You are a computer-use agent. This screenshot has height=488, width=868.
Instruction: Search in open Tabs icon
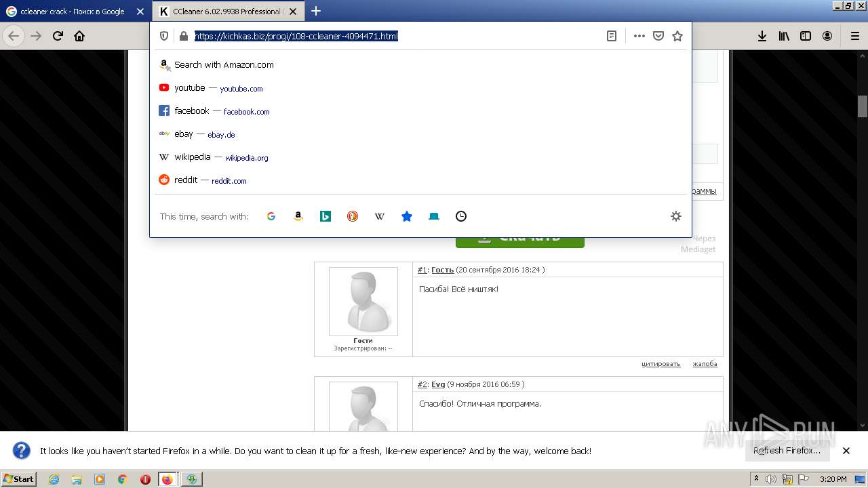(x=434, y=216)
